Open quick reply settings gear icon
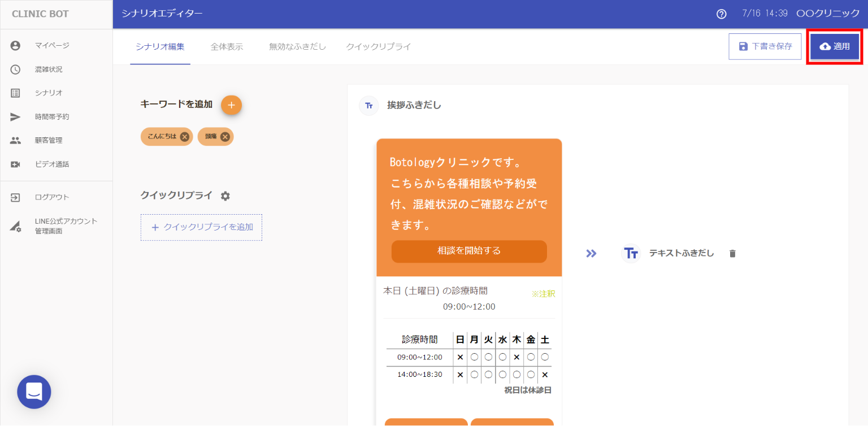The image size is (868, 426). click(x=225, y=196)
